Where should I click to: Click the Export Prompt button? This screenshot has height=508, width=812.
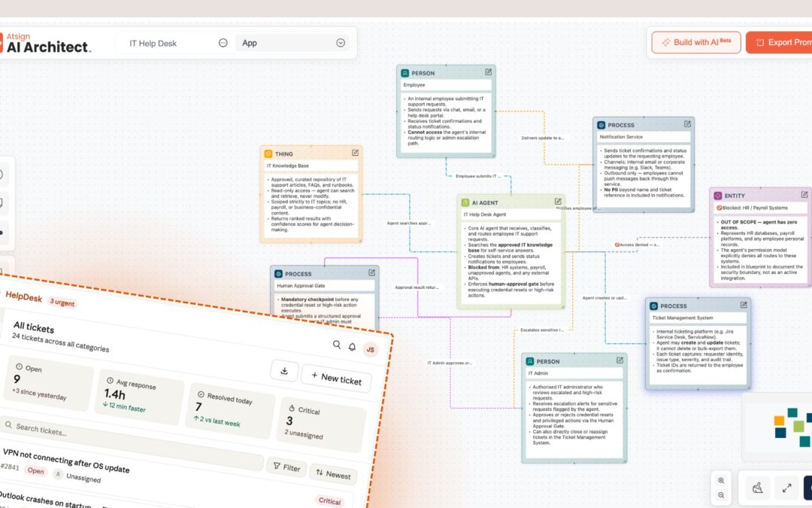tap(779, 42)
